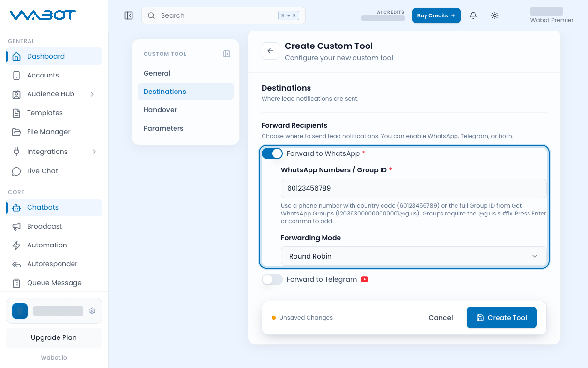
Task: Open workspace settings gear icon
Action: click(92, 311)
